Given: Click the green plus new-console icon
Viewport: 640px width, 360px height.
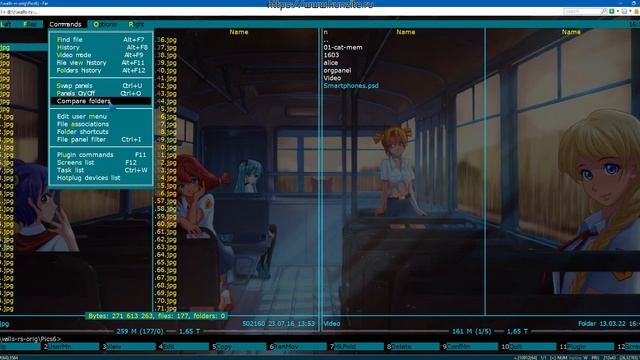Looking at the screenshot, I should coord(611,11).
